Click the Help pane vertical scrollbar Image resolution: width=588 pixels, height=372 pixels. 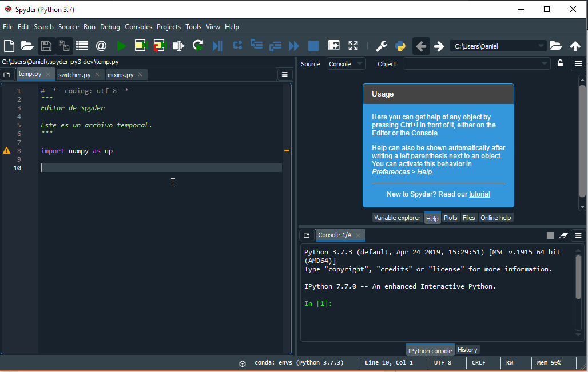pos(582,142)
